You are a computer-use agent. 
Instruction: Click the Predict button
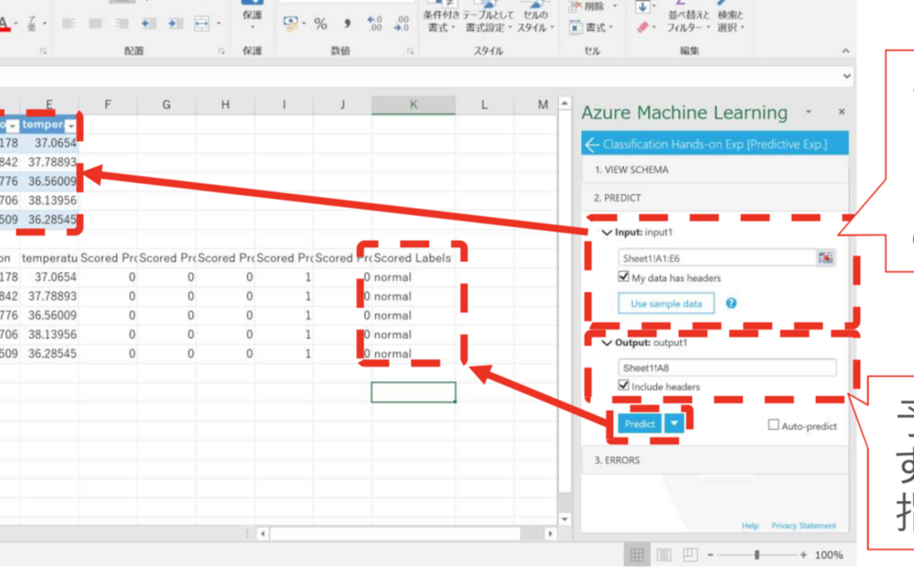639,424
